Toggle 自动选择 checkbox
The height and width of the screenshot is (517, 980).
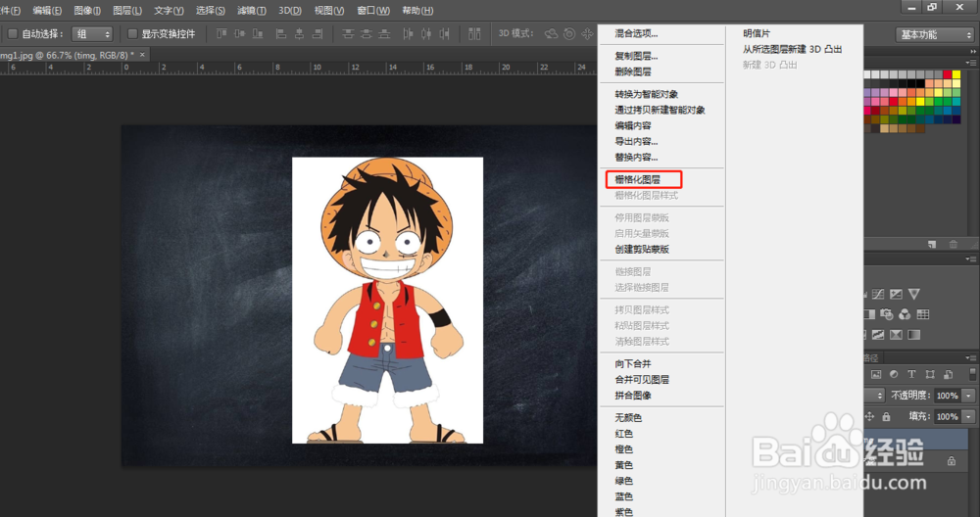12,33
